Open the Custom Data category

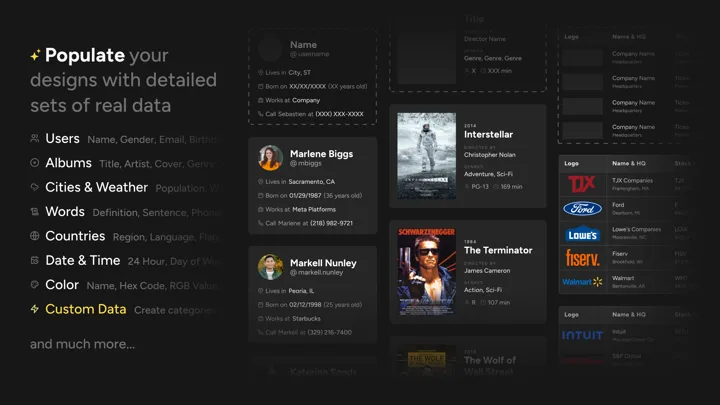pyautogui.click(x=86, y=309)
